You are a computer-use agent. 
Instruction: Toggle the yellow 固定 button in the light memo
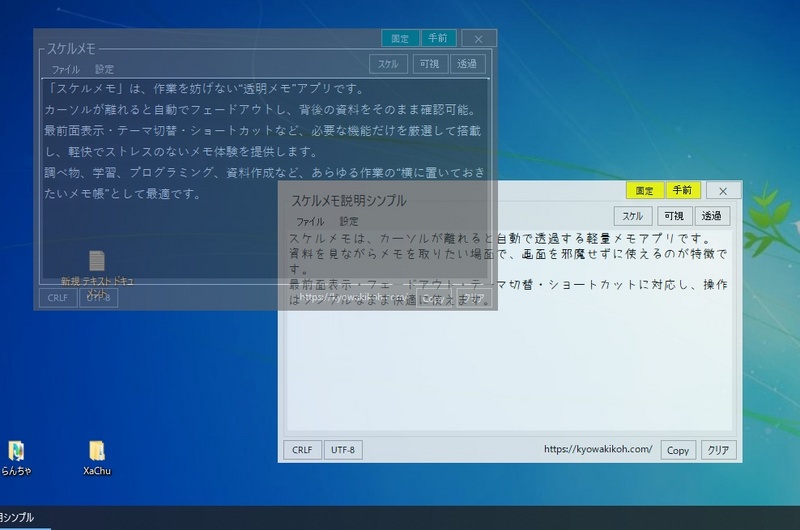pyautogui.click(x=644, y=190)
